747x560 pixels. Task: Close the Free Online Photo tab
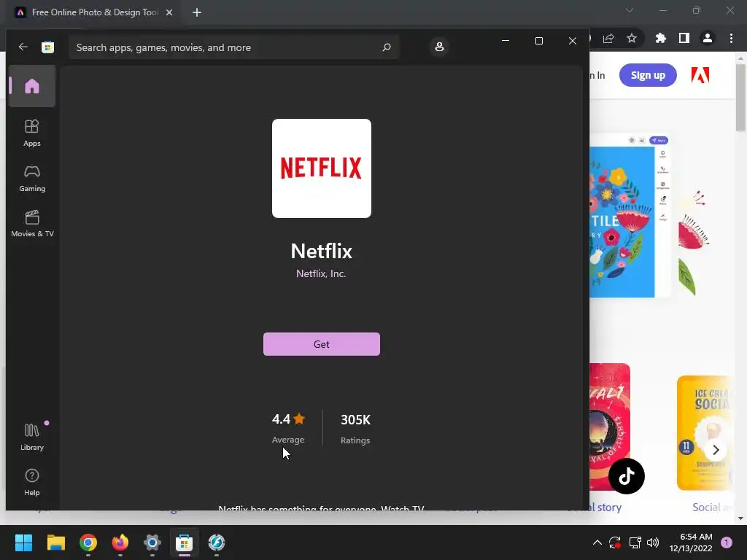[x=169, y=12]
